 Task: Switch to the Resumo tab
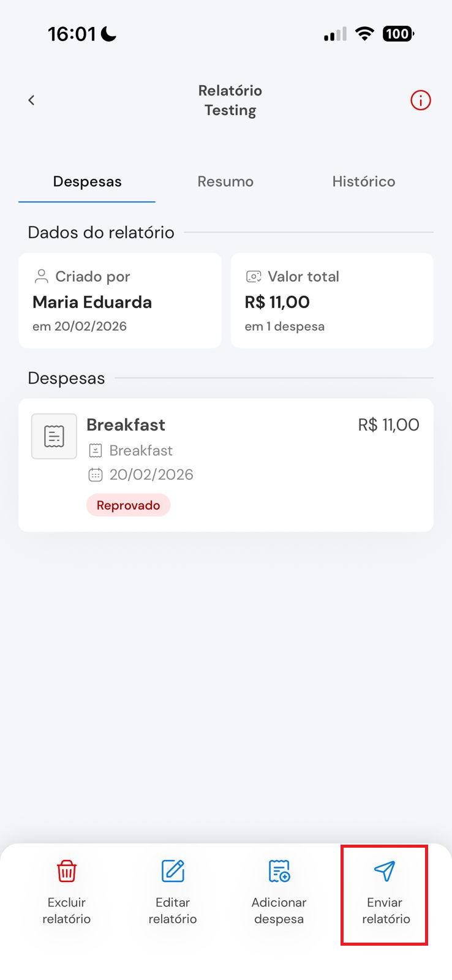[225, 181]
